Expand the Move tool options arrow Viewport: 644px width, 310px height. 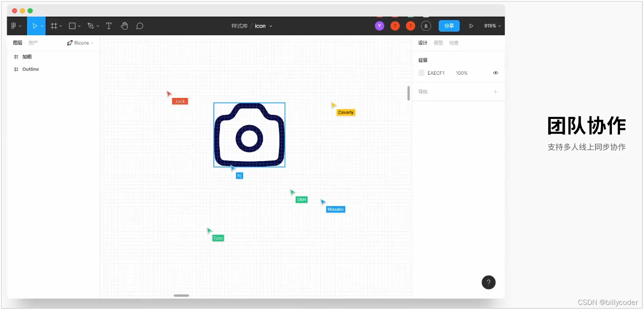[42, 26]
